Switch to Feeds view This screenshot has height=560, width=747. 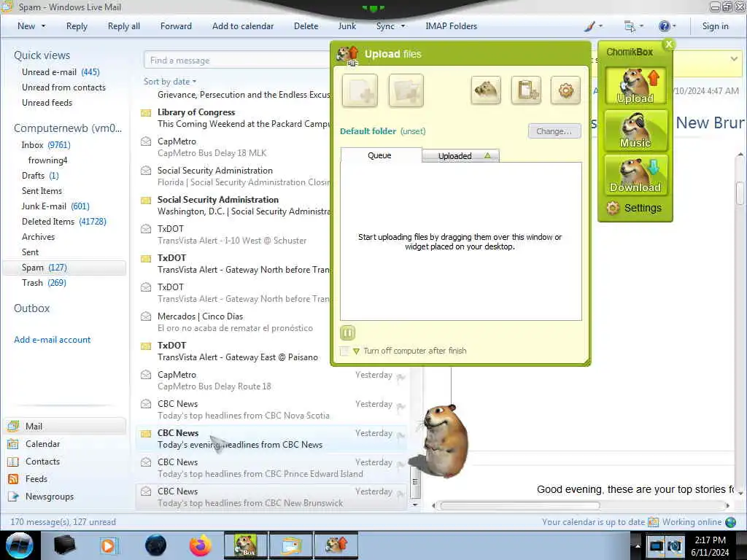[x=36, y=479]
